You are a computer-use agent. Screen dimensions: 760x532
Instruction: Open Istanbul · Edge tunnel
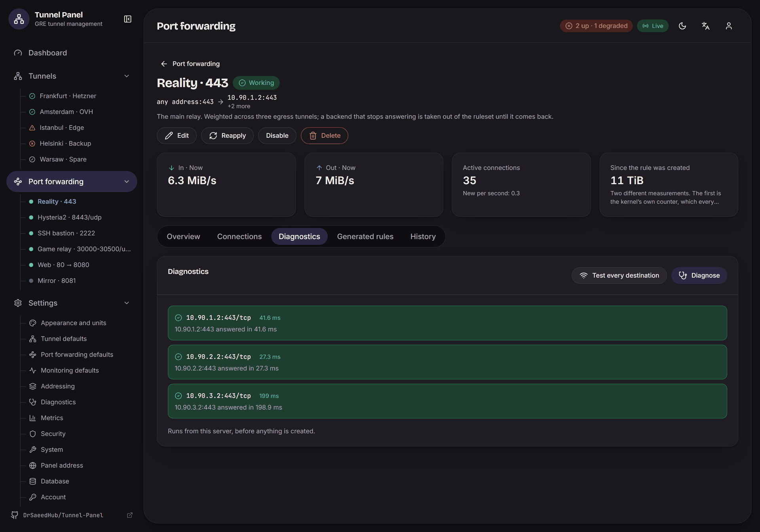point(62,127)
